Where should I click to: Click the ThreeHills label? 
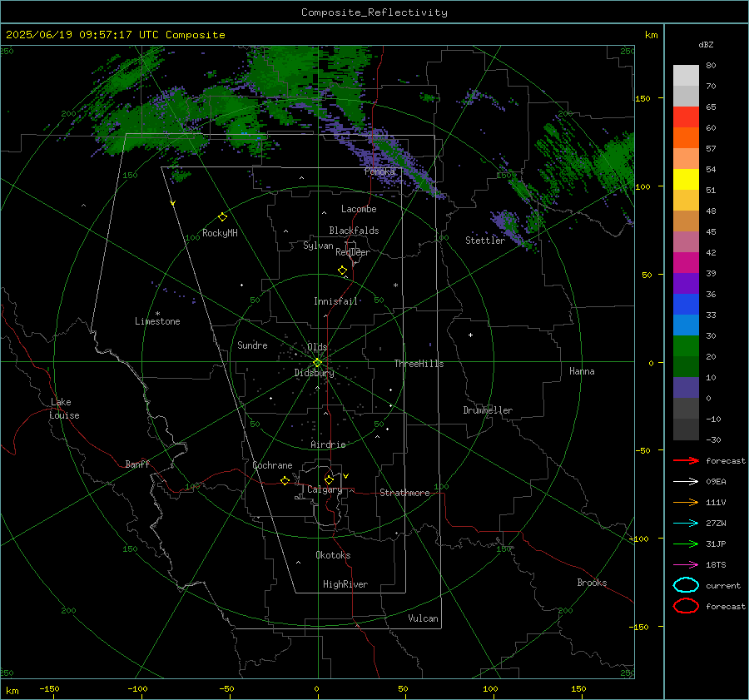(419, 364)
